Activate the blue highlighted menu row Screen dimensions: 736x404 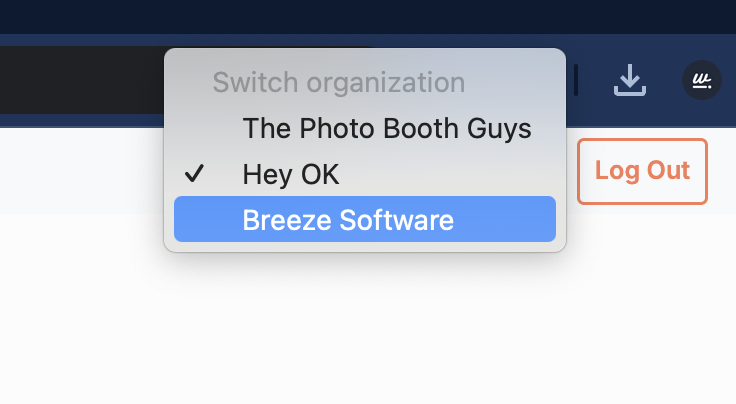364,220
